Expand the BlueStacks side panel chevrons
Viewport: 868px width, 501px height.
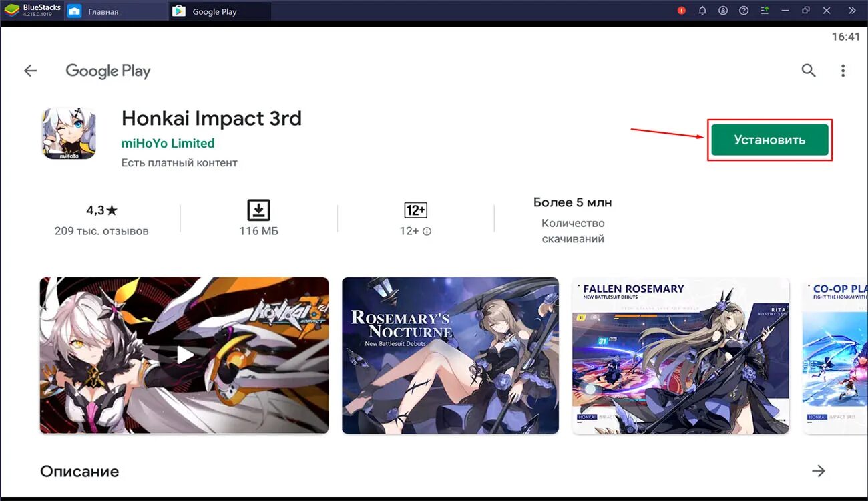click(852, 11)
